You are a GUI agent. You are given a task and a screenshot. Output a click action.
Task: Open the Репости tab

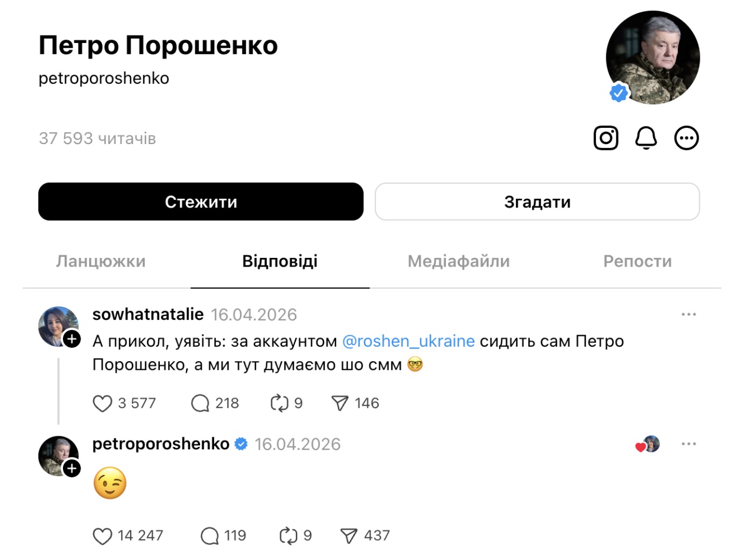(637, 261)
